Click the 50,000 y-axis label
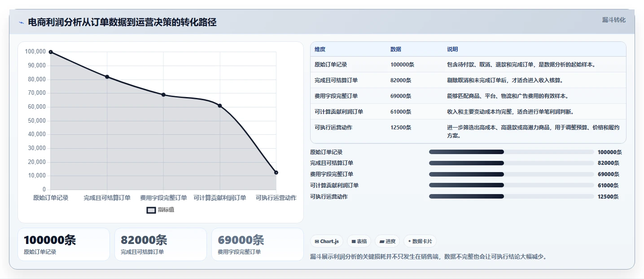644x279 pixels. coord(37,120)
